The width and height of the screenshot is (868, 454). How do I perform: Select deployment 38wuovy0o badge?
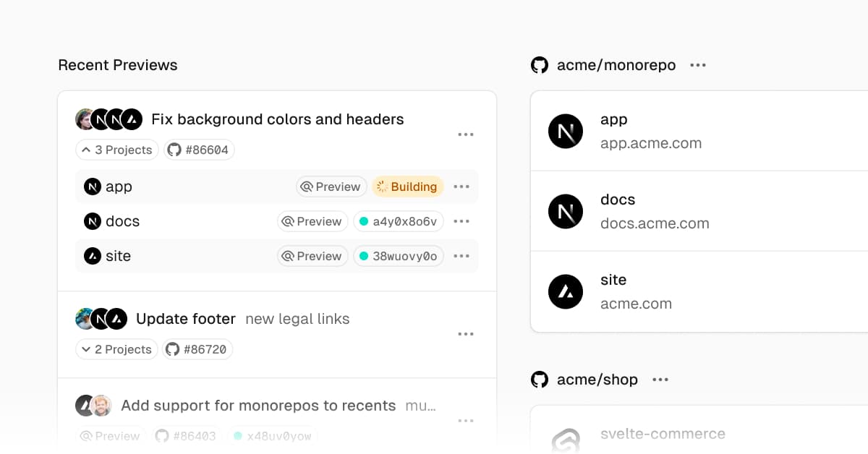pyautogui.click(x=398, y=256)
